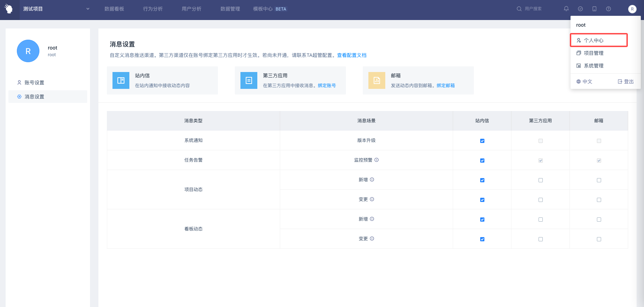This screenshot has height=307, width=644.
Task: Open the help question mark icon
Action: (x=608, y=9)
